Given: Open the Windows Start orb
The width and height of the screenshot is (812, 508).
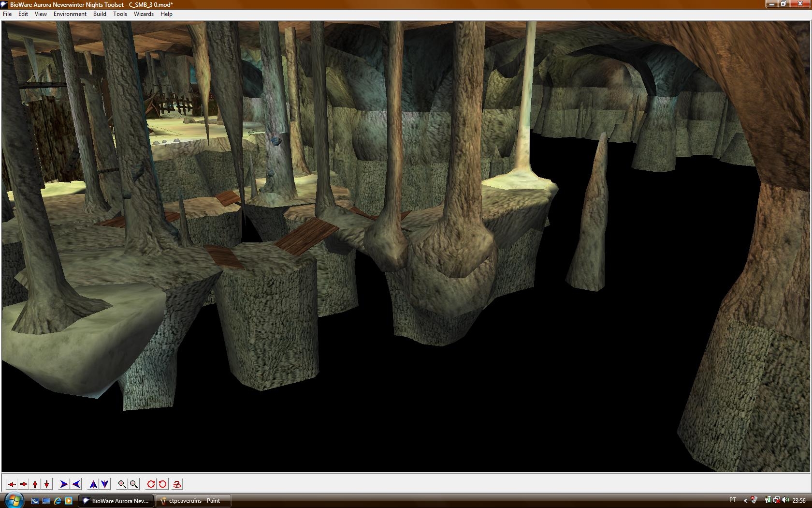Looking at the screenshot, I should pyautogui.click(x=13, y=500).
